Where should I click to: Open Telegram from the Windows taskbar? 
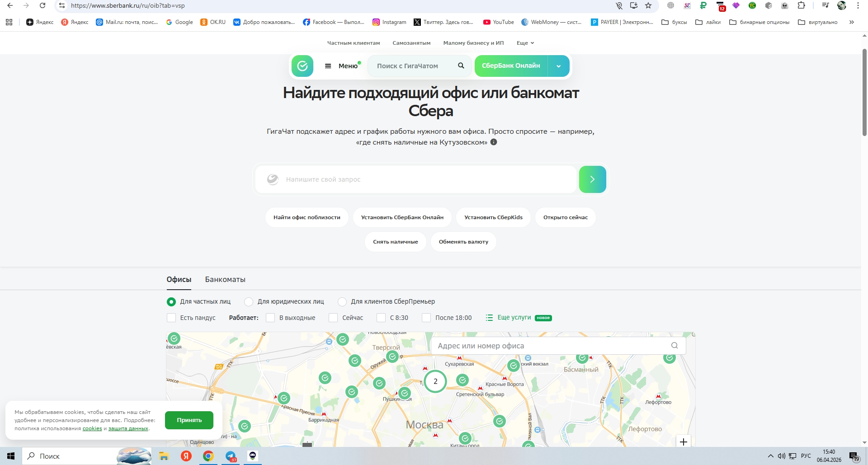[x=231, y=456]
